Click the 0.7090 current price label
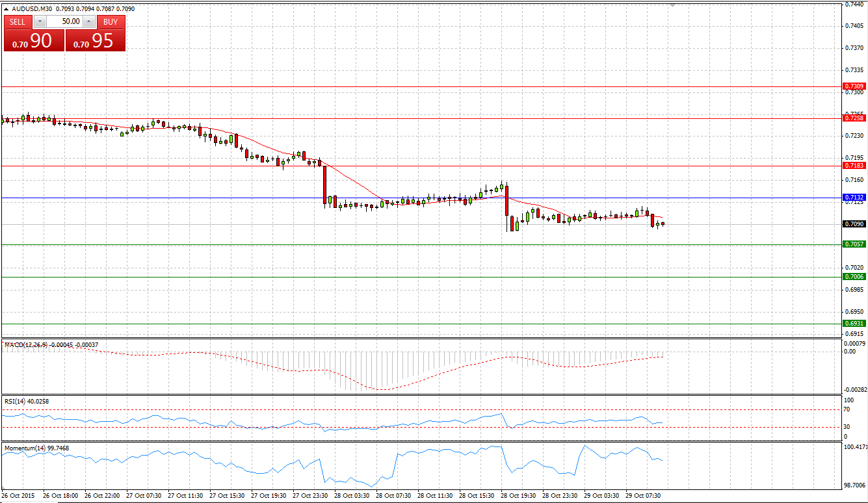Image resolution: width=868 pixels, height=503 pixels. 854,224
